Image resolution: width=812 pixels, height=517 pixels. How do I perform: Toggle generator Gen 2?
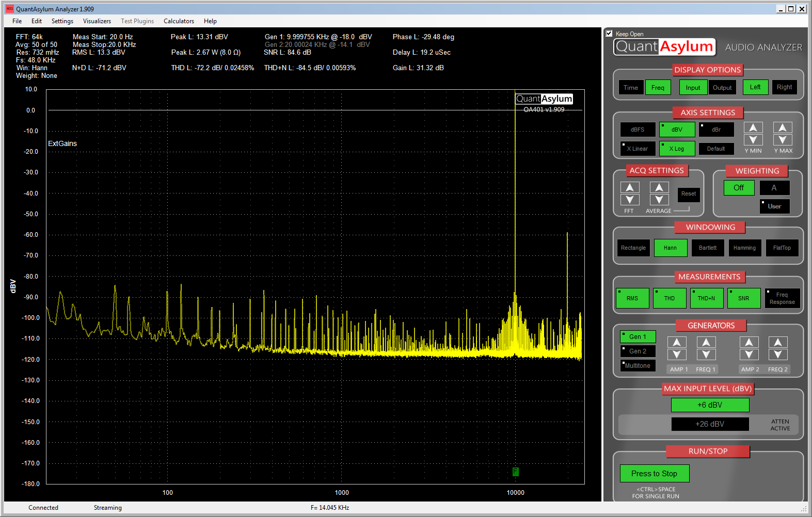click(638, 351)
